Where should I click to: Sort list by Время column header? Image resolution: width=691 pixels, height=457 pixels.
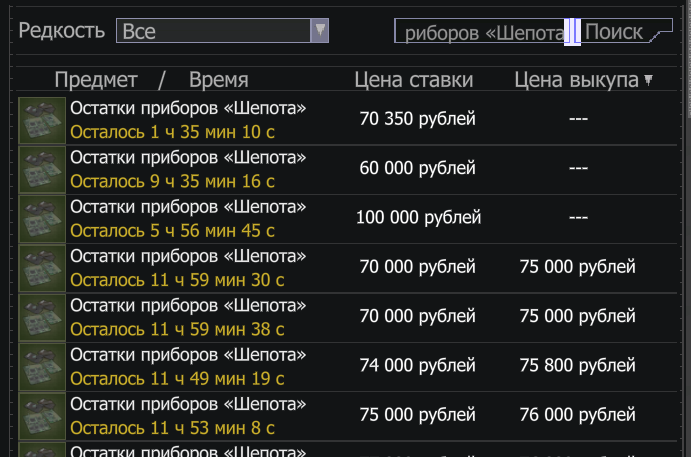point(218,80)
